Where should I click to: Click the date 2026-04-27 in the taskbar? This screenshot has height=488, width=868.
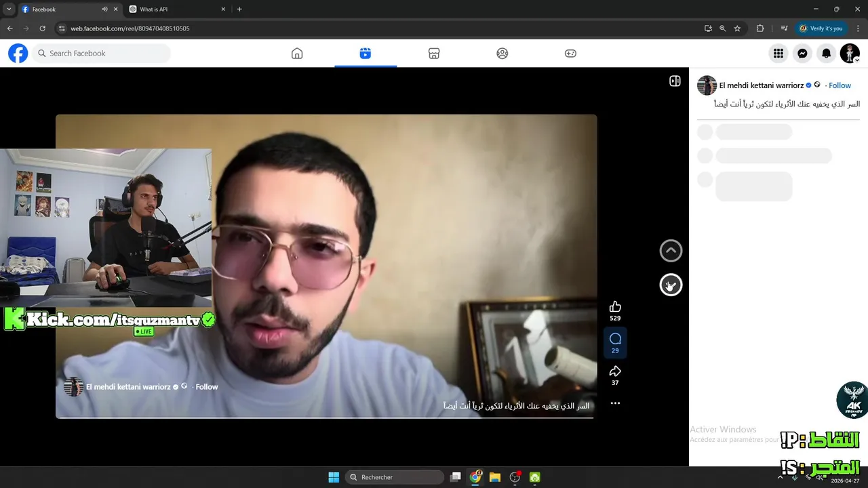coord(845,481)
